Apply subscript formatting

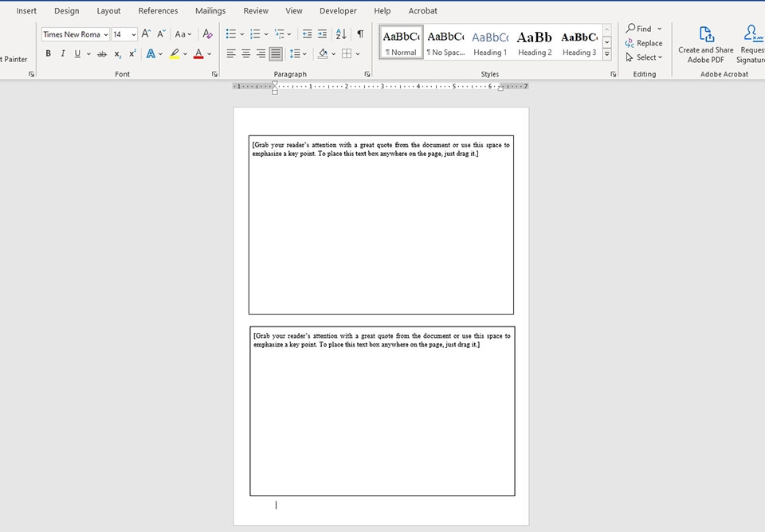(x=118, y=54)
